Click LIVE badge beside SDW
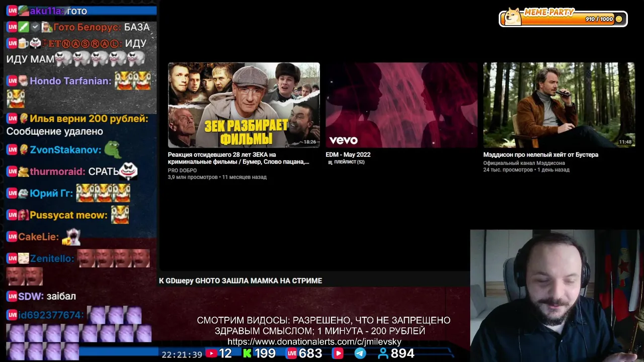644x362 pixels. coord(12,297)
